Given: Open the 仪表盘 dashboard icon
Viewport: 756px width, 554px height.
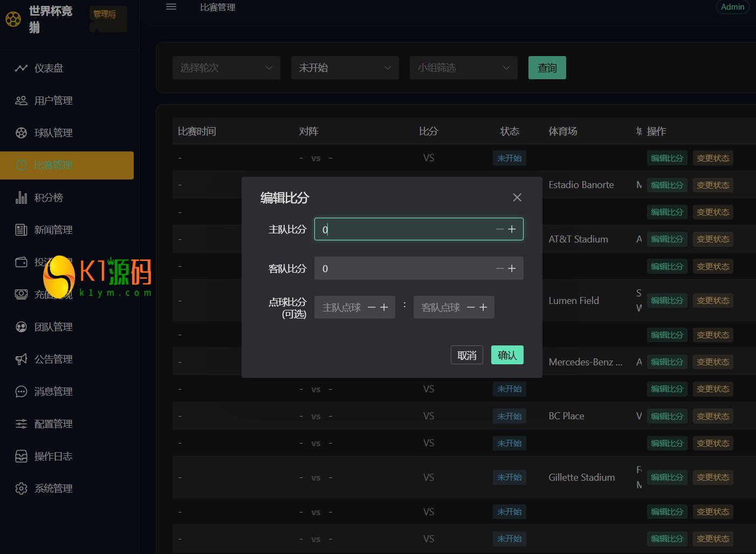Looking at the screenshot, I should (21, 68).
